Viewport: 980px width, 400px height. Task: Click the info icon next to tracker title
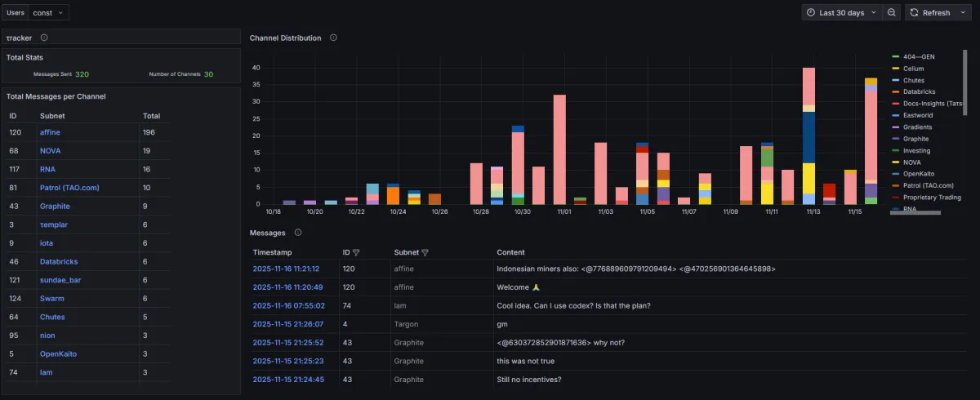coord(44,38)
